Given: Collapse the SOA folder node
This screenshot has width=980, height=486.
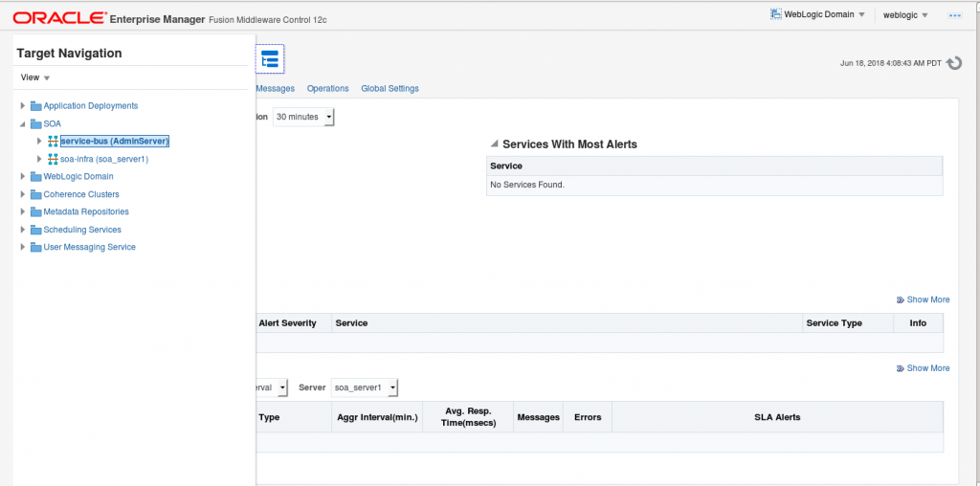Looking at the screenshot, I should pos(23,123).
